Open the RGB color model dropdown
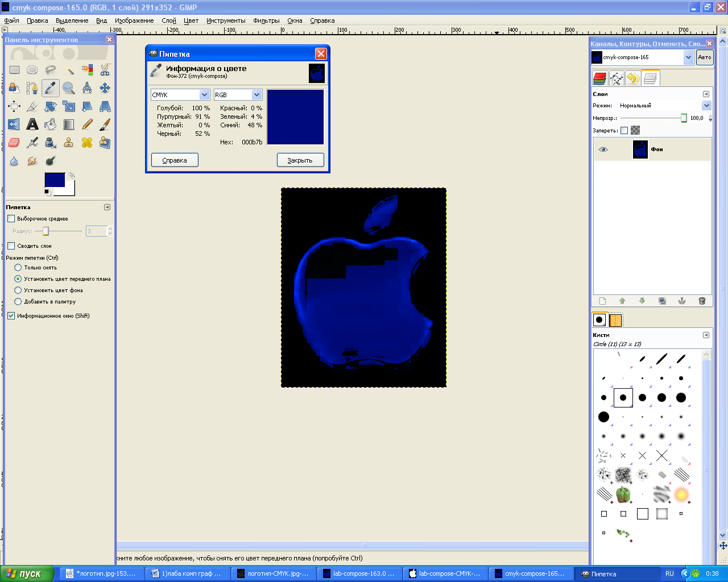The height and width of the screenshot is (582, 728). pyautogui.click(x=238, y=95)
